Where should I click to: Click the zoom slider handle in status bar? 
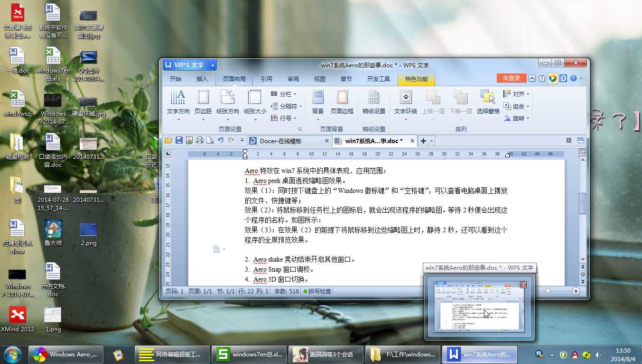548,291
